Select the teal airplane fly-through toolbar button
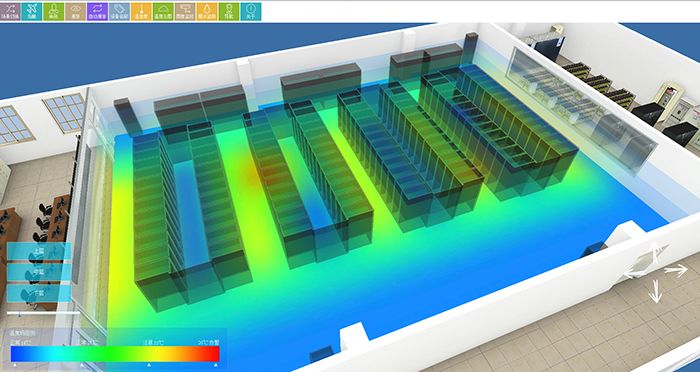The width and height of the screenshot is (700, 372). click(32, 11)
